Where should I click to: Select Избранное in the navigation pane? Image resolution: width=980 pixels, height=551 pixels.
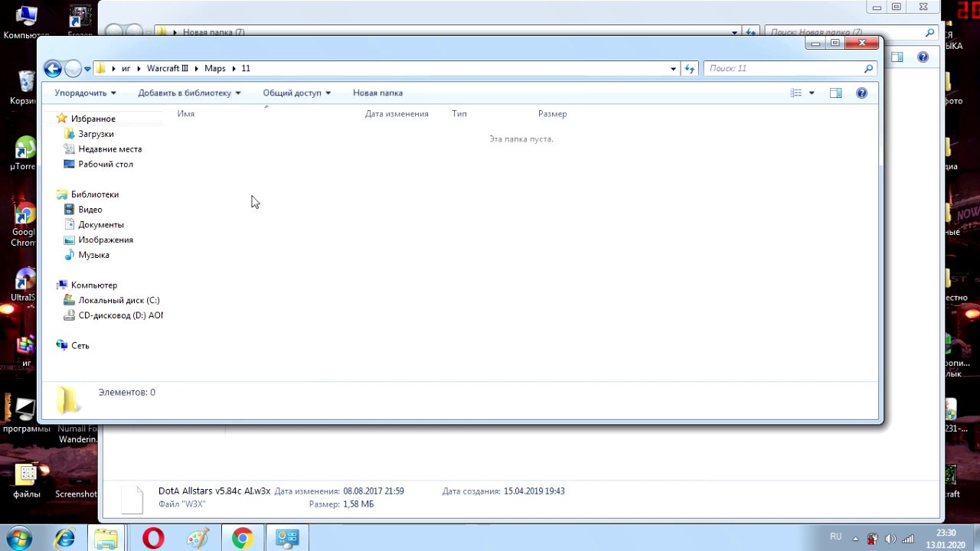pos(93,119)
